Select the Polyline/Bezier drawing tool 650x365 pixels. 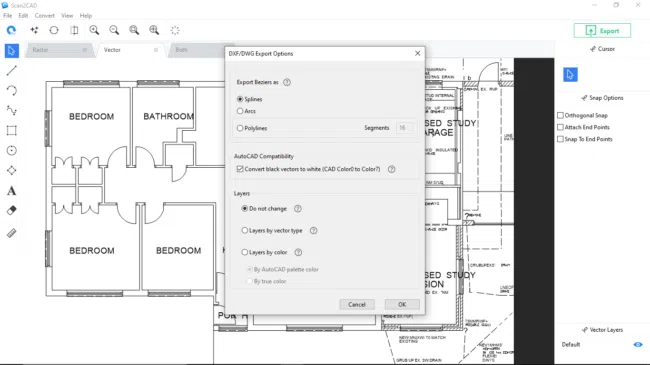[x=12, y=110]
